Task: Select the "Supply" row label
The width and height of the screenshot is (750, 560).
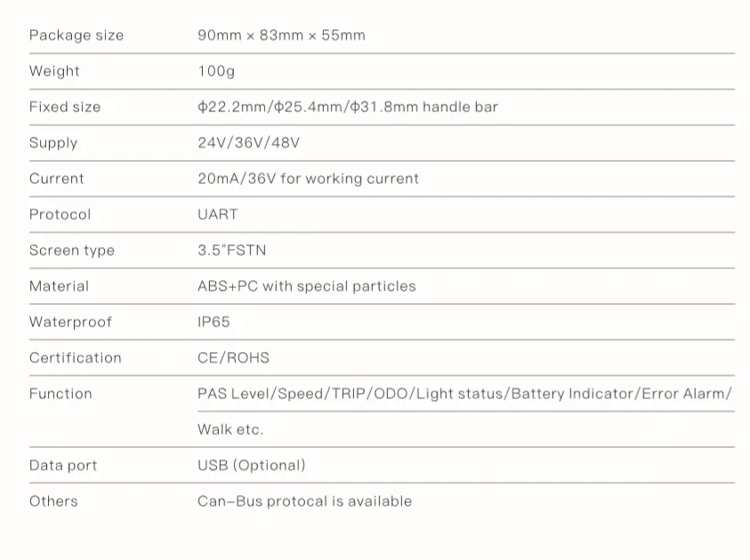Action: click(x=53, y=143)
